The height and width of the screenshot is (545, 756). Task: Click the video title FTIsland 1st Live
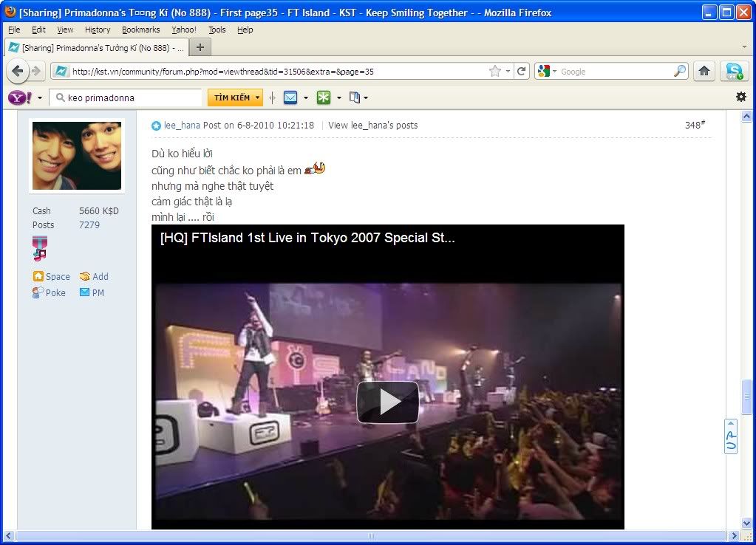[307, 238]
